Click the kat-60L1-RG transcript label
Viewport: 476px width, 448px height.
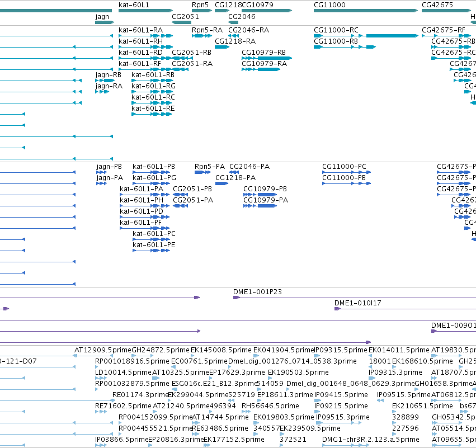point(154,86)
